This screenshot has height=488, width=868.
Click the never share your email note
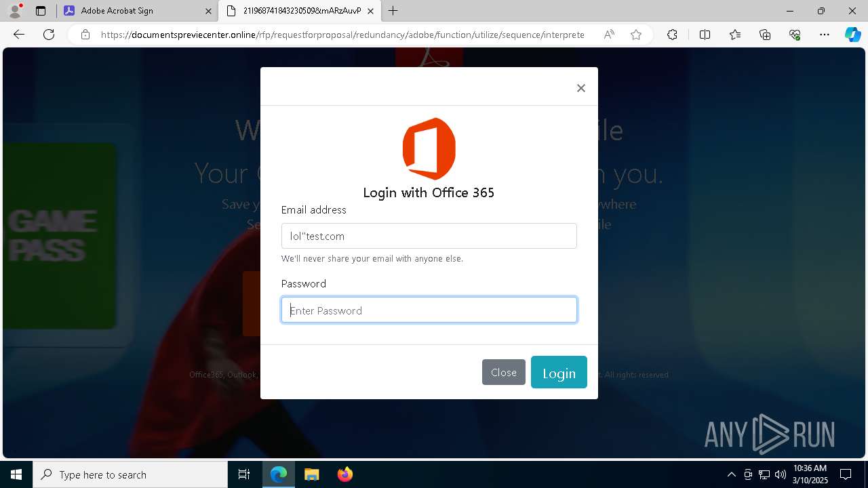point(372,259)
